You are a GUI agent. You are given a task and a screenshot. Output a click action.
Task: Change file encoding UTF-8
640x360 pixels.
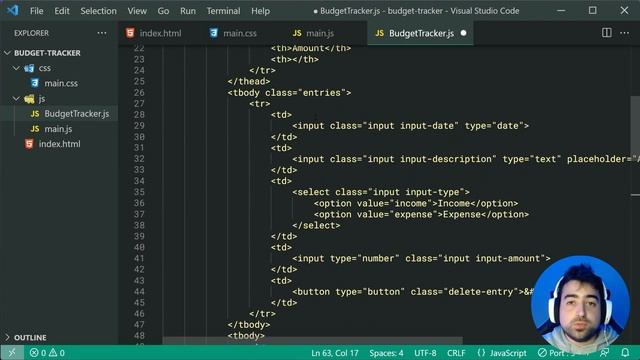coord(425,353)
